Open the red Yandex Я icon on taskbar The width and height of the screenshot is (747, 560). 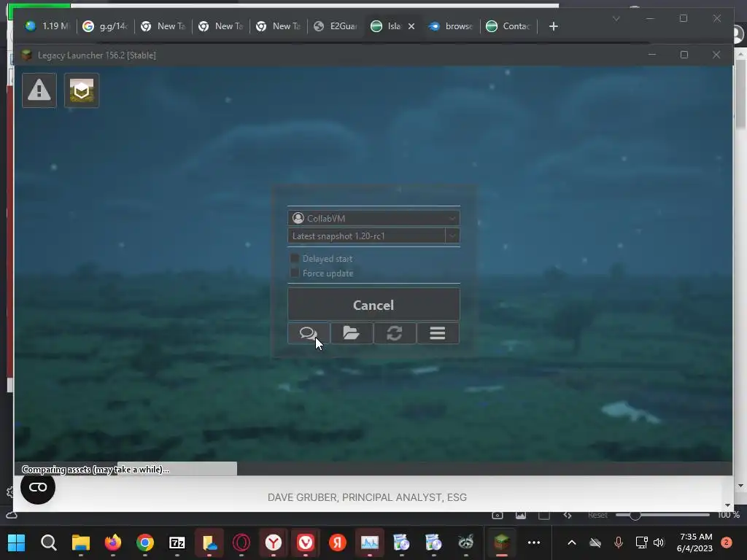point(338,542)
